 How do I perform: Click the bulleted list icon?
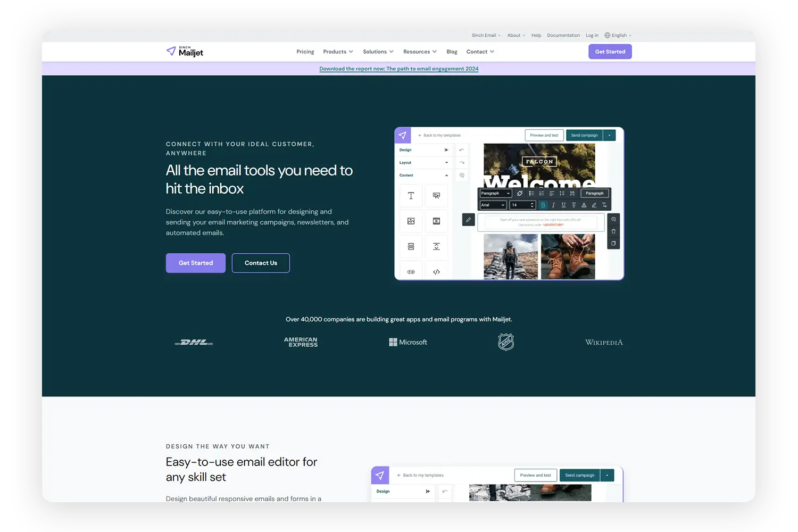(x=531, y=193)
